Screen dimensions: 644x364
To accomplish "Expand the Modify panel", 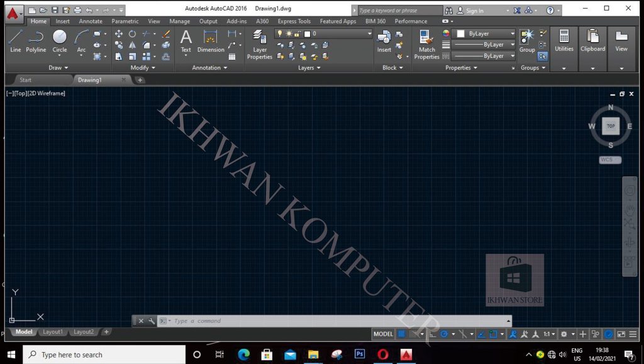I will tap(143, 67).
